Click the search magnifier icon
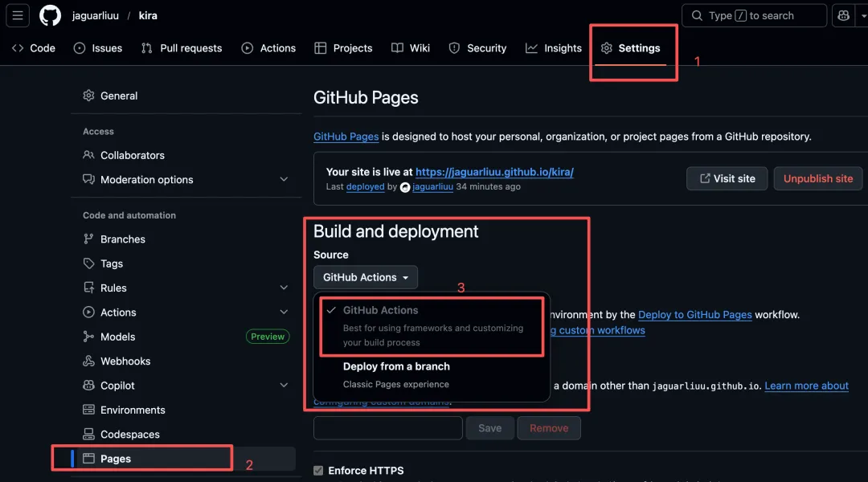The width and height of the screenshot is (868, 482). point(697,15)
